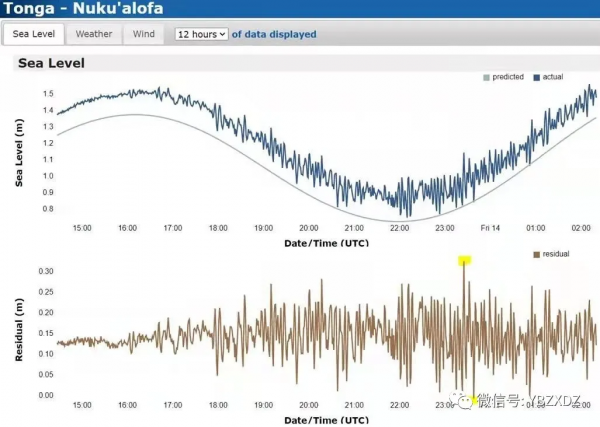Click the gray predicted legend square
The image size is (600, 427).
(487, 77)
